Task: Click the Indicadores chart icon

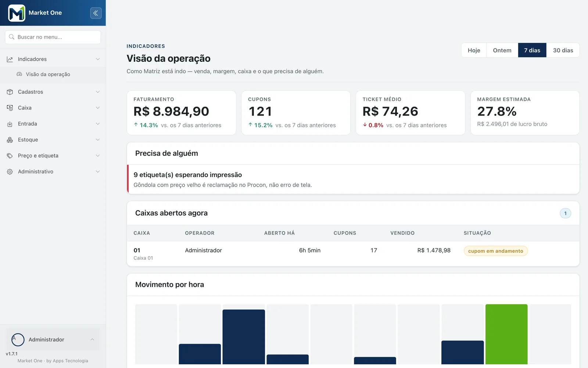Action: pos(10,59)
